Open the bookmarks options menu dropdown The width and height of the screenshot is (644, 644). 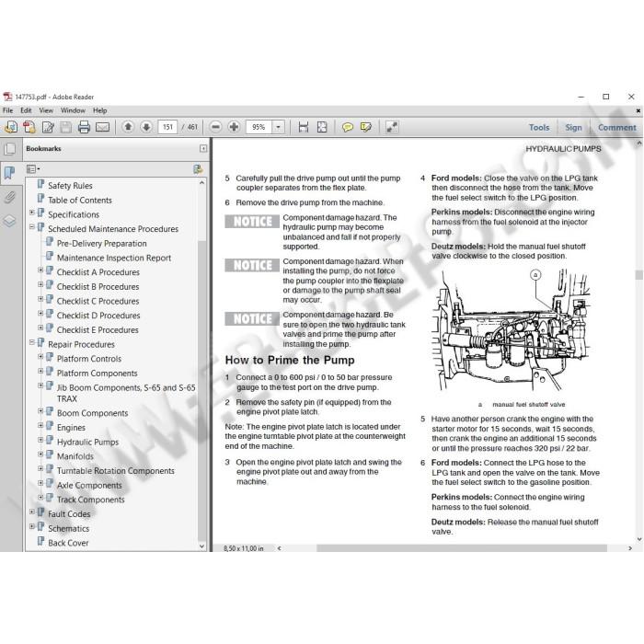pyautogui.click(x=33, y=168)
